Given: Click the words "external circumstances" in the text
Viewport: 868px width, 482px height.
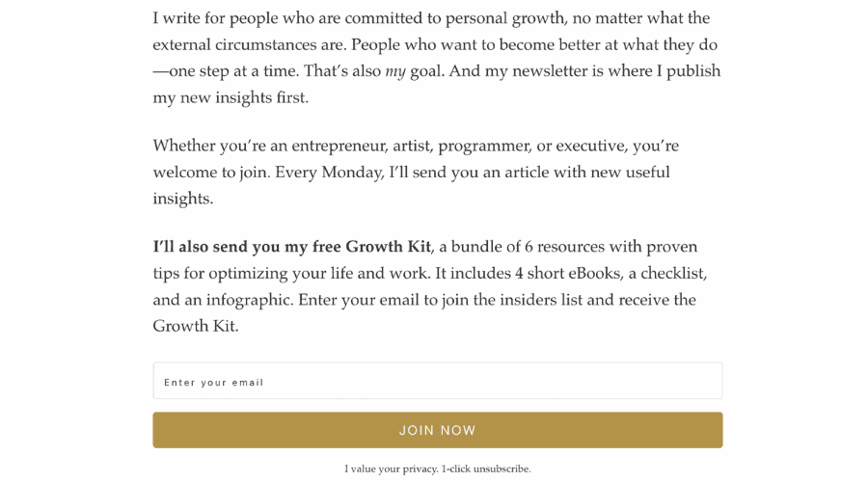Looking at the screenshot, I should point(249,45).
